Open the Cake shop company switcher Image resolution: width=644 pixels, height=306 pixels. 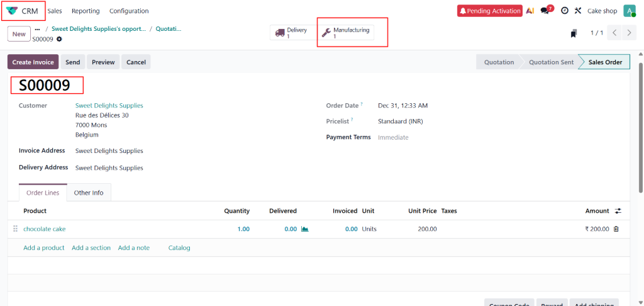point(602,11)
